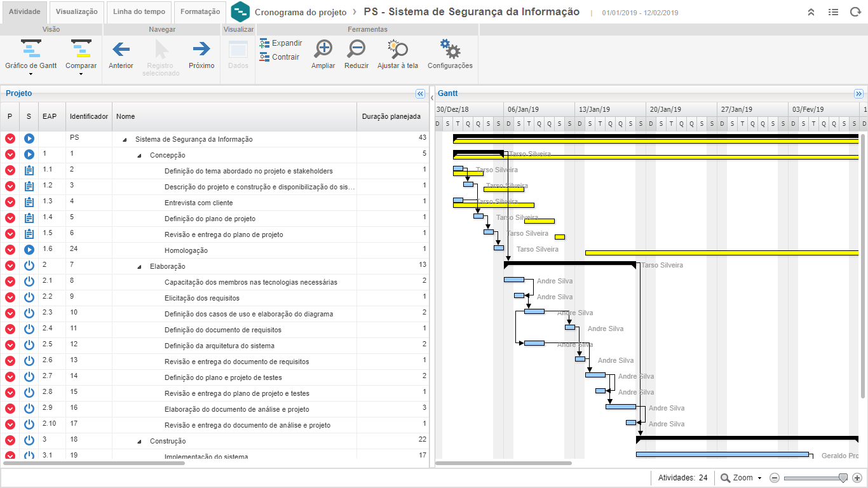Collapse the Projeto panel
Image resolution: width=868 pixels, height=488 pixels.
(x=420, y=94)
